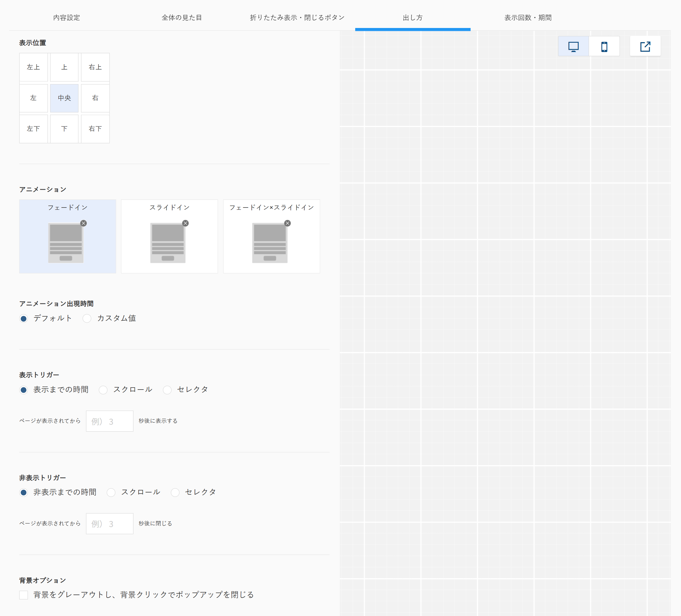This screenshot has height=616, width=681.
Task: Select セレクタ under 表示トリガー
Action: (x=167, y=390)
